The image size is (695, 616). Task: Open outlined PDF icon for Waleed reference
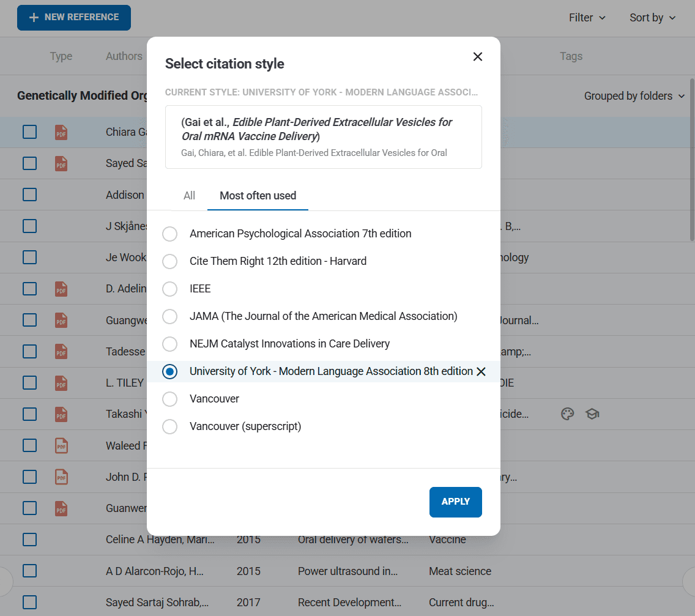61,445
